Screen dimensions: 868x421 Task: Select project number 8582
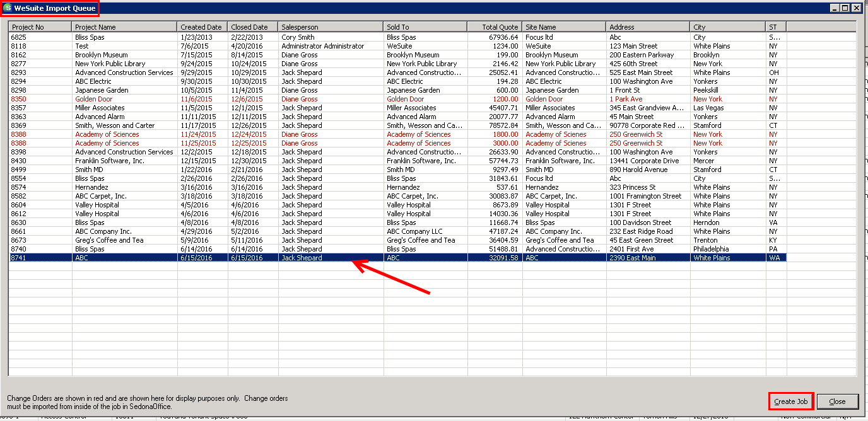point(19,196)
